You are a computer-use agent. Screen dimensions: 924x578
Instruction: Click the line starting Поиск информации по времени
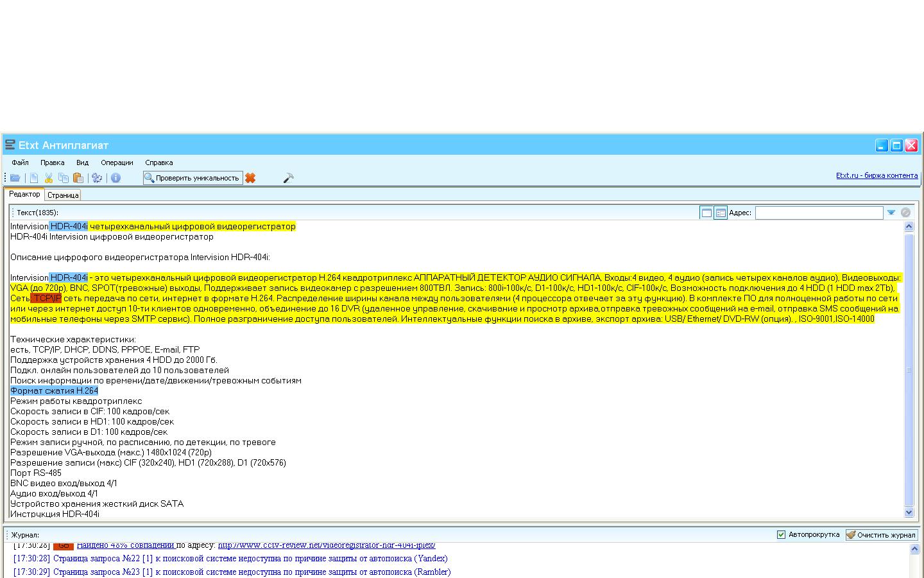tap(156, 380)
